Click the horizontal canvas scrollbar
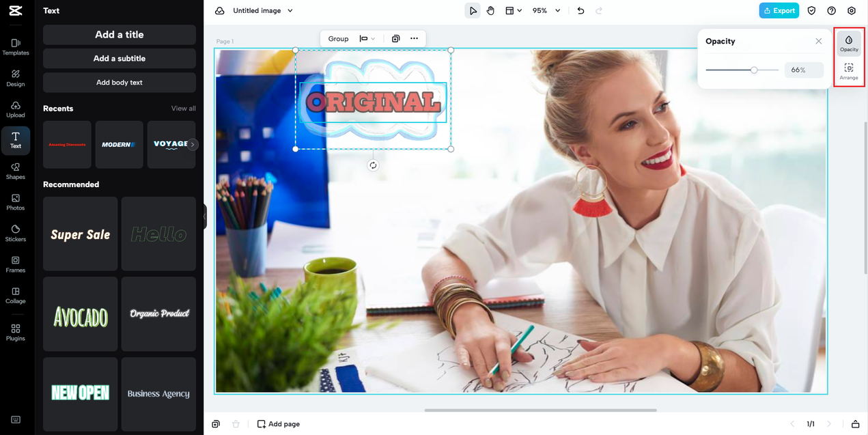This screenshot has width=868, height=435. pyautogui.click(x=540, y=410)
